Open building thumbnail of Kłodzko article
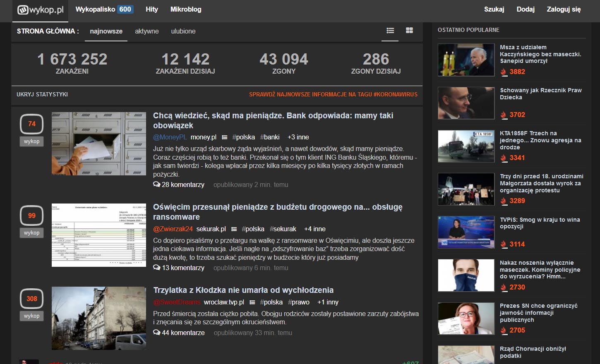600x364 pixels. [x=99, y=318]
